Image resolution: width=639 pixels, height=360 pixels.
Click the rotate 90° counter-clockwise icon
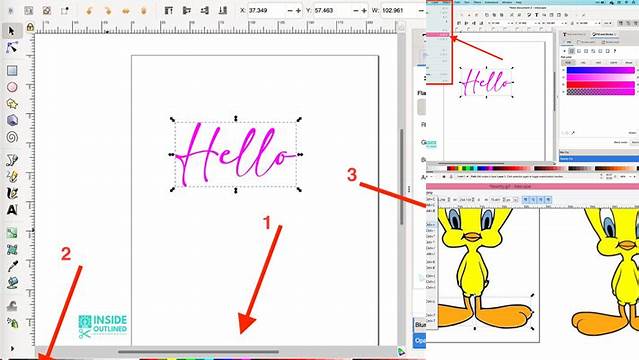(x=89, y=11)
